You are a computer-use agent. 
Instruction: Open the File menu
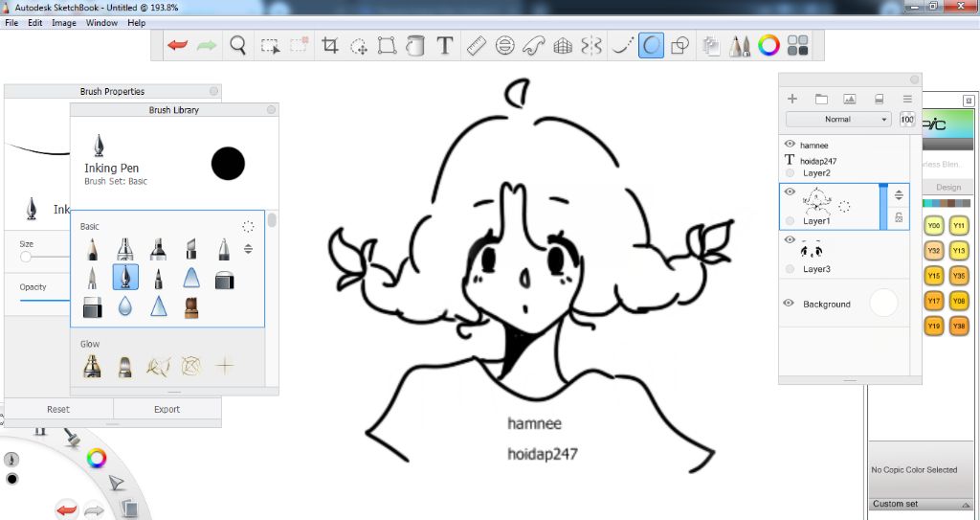pos(11,23)
